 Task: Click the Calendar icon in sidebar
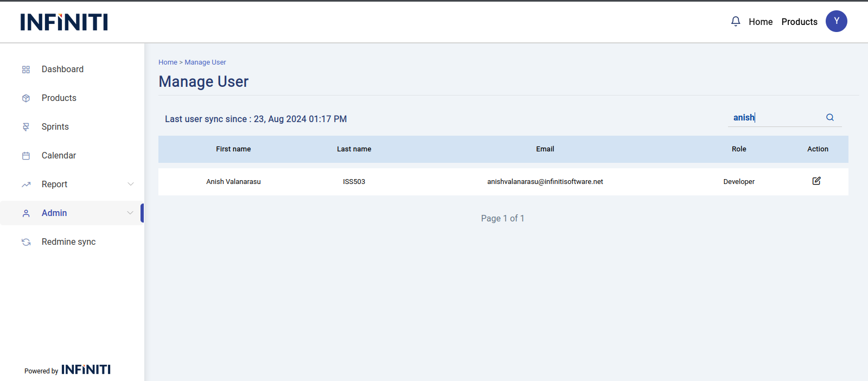click(26, 156)
